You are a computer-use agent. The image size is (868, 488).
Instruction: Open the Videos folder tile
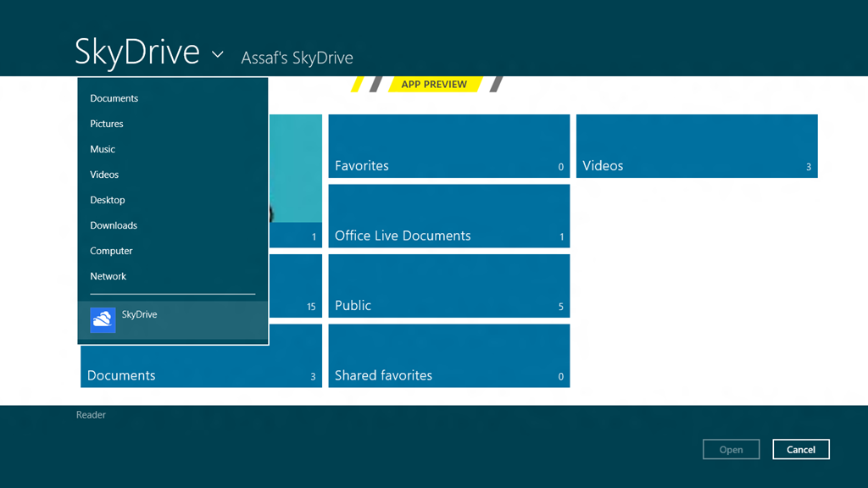[697, 146]
